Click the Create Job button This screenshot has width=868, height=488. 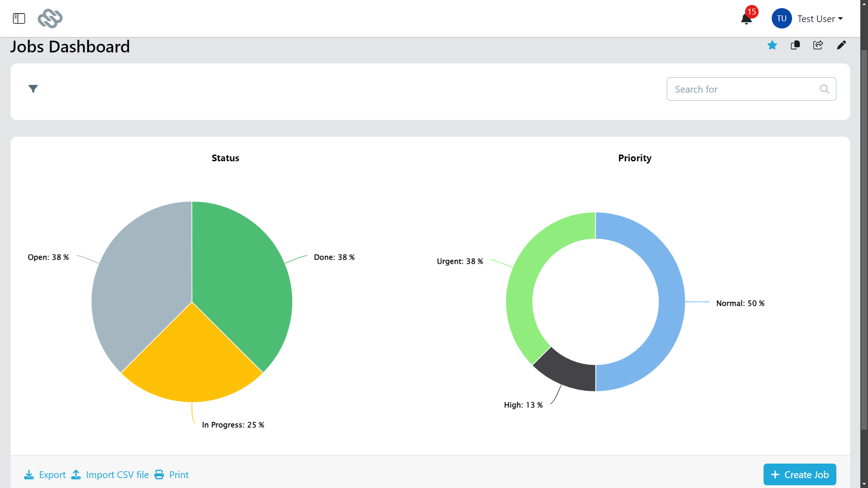(799, 474)
